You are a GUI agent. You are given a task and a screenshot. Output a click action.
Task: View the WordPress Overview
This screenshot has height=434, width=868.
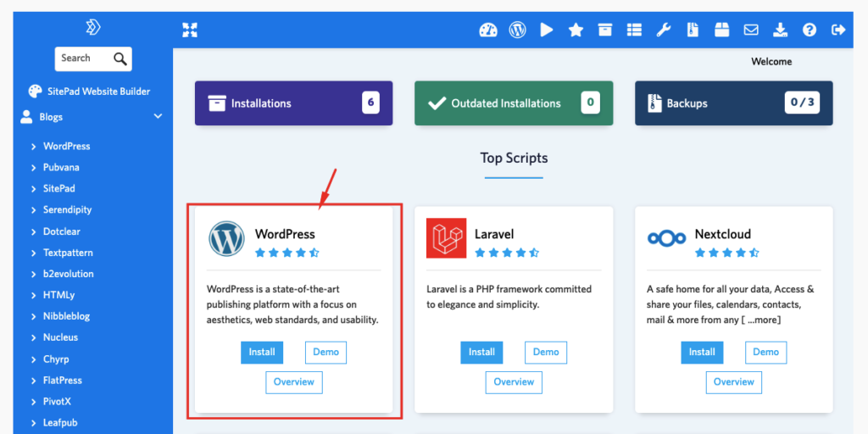[x=294, y=382]
